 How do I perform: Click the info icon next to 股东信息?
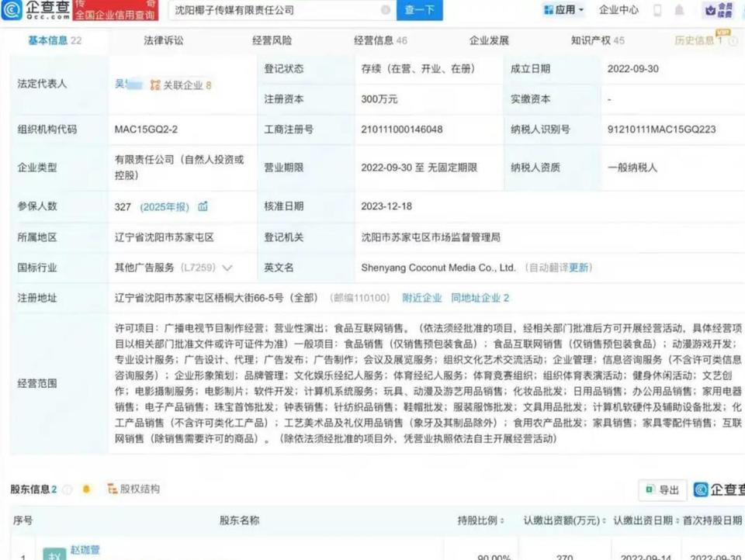68,489
